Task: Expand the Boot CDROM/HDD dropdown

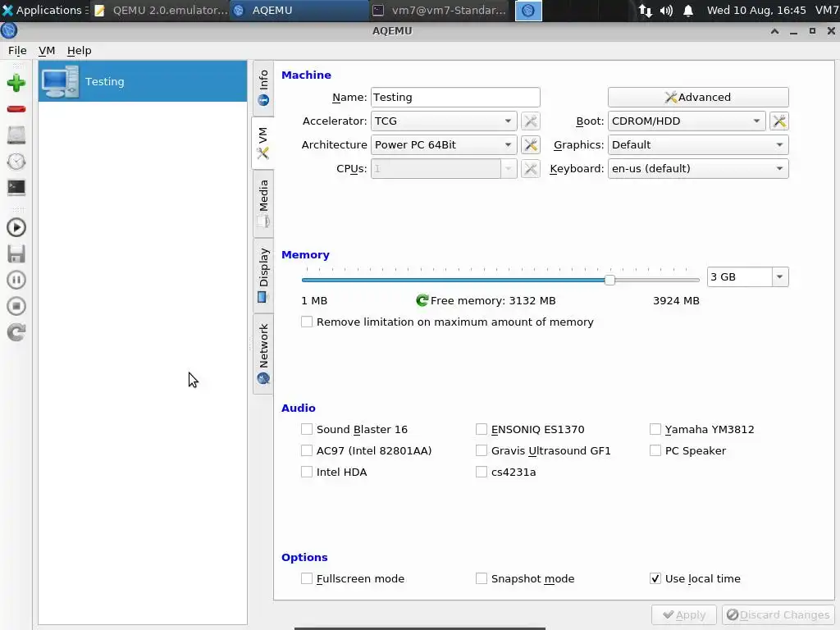Action: 687,121
